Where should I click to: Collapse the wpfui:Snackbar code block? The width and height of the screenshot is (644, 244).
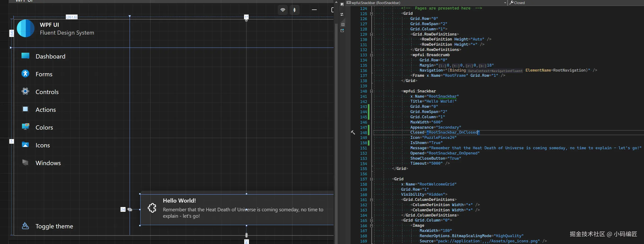(x=371, y=91)
